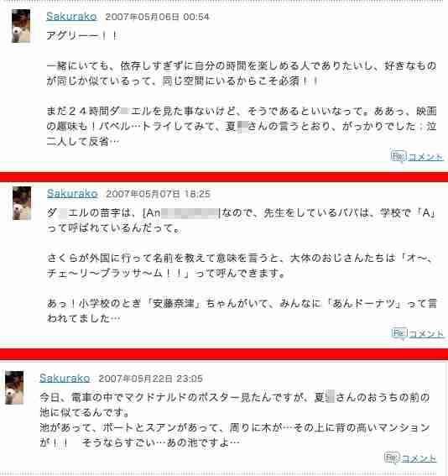Screen dimensions: 448x476
Task: Click コメント reply link under the 18:25 comment
Action: pos(426,334)
